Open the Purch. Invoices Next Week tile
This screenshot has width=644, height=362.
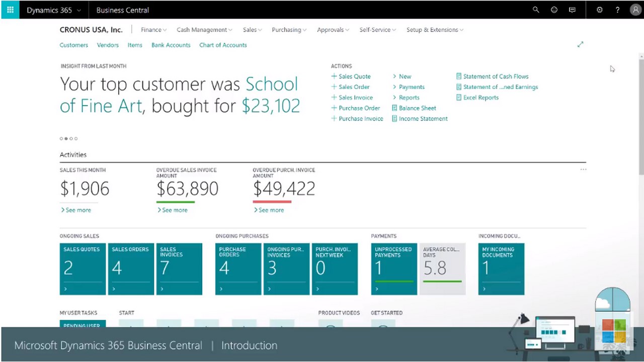click(x=335, y=269)
